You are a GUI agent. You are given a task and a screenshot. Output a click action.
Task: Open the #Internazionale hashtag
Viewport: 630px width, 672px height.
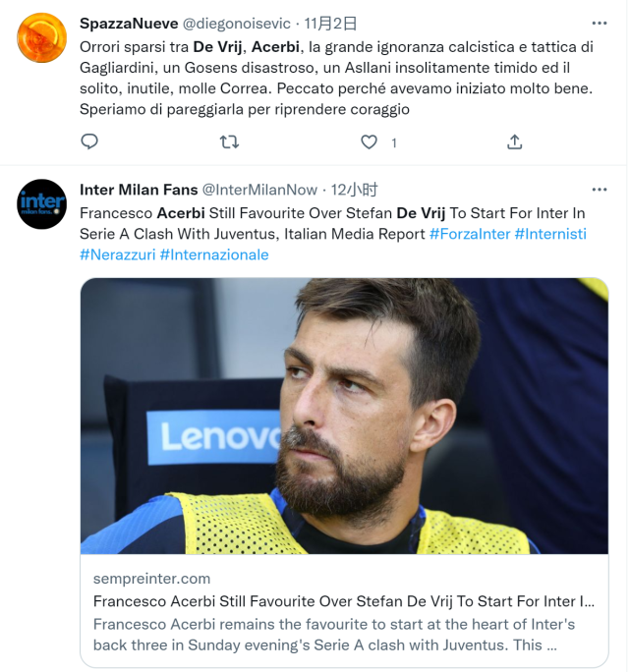(214, 254)
